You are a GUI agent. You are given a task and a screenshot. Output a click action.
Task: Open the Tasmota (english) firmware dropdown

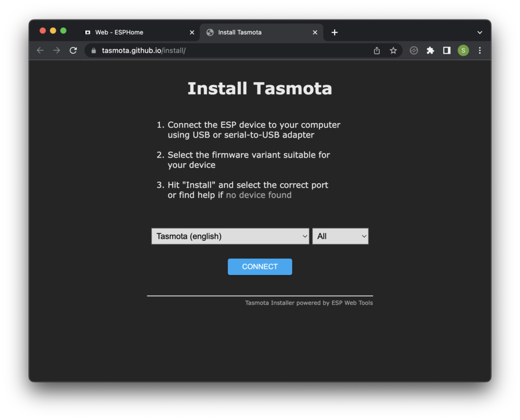coord(230,236)
